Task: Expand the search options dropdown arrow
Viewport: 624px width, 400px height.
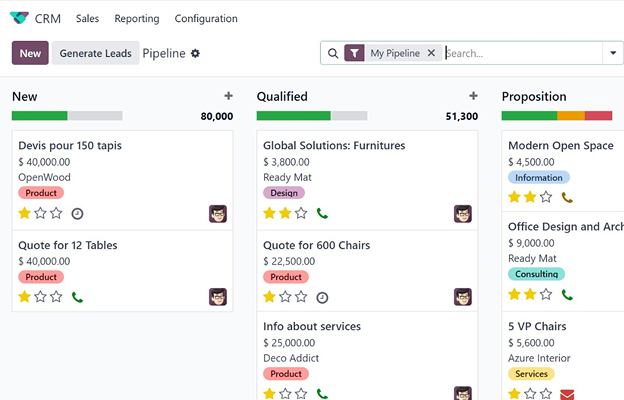Action: [612, 53]
